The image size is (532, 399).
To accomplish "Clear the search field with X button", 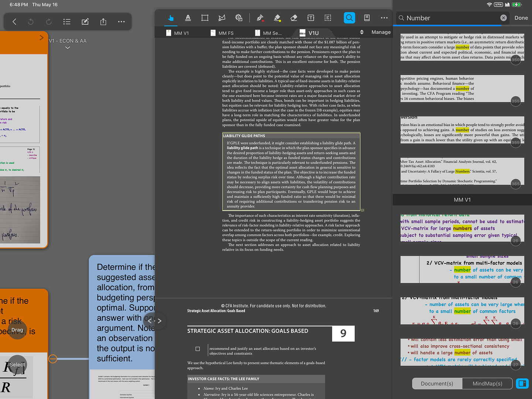I will tap(504, 18).
